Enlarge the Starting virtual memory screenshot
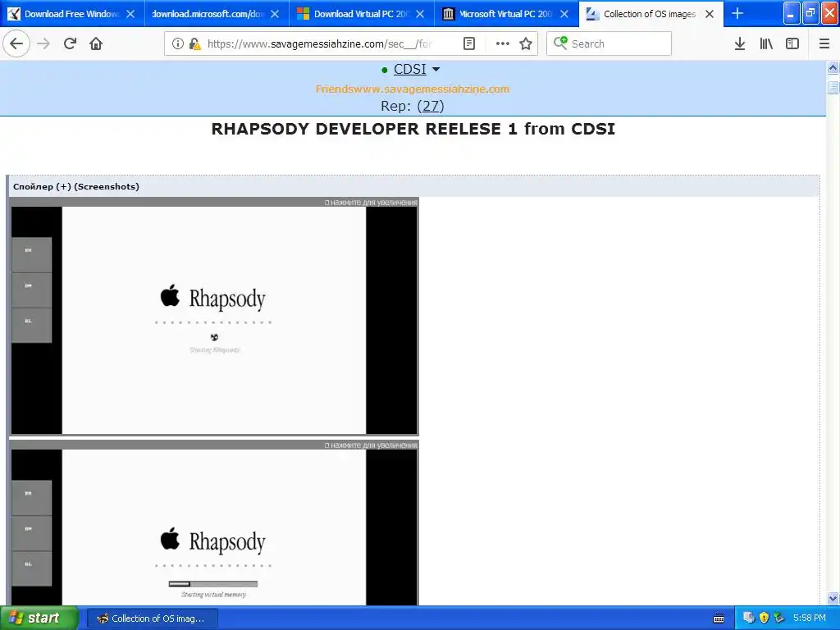The height and width of the screenshot is (630, 840). 214,527
